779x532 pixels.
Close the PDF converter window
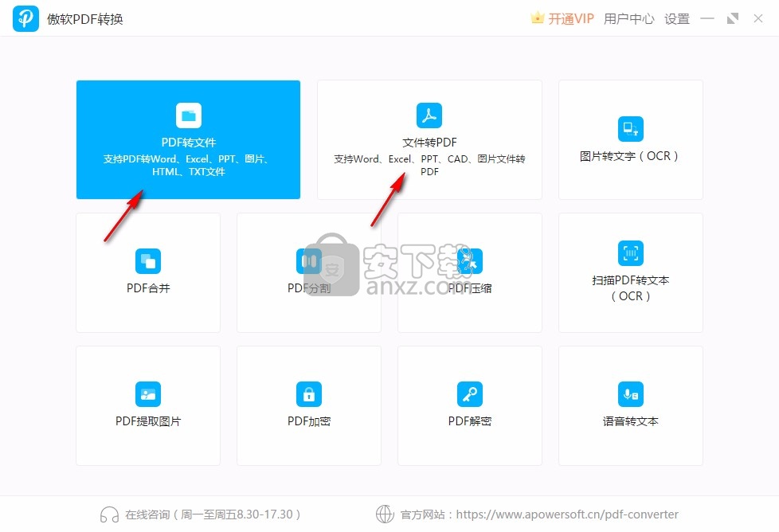[757, 19]
